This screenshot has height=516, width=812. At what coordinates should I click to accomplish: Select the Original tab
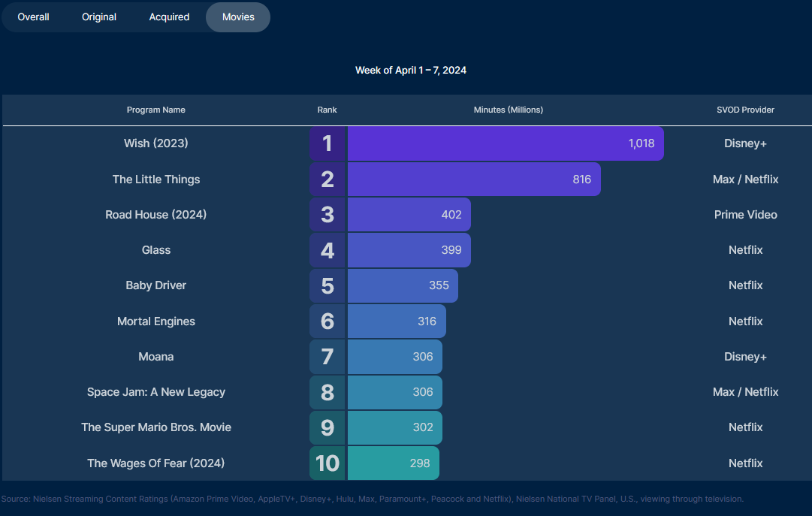coord(99,17)
